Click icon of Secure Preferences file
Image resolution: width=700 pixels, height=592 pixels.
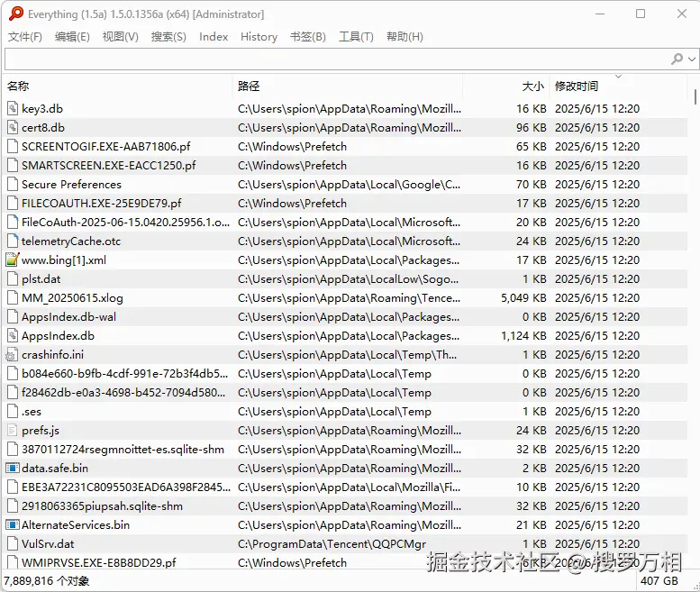(13, 185)
